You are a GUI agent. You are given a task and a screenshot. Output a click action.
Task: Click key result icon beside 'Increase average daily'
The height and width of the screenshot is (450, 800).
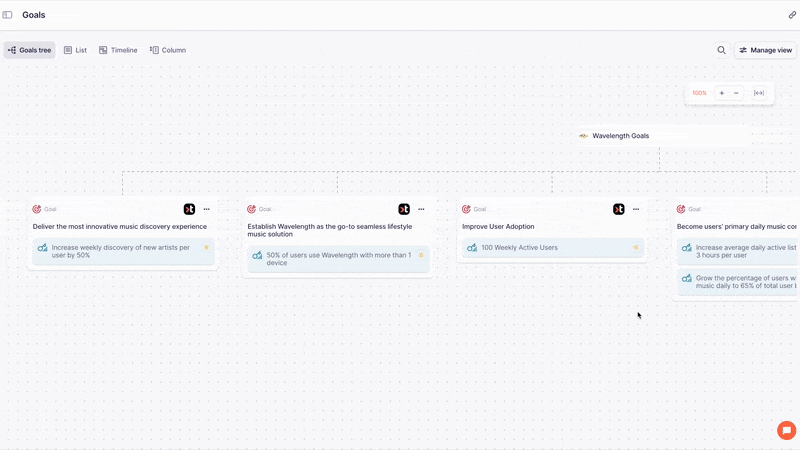(687, 247)
